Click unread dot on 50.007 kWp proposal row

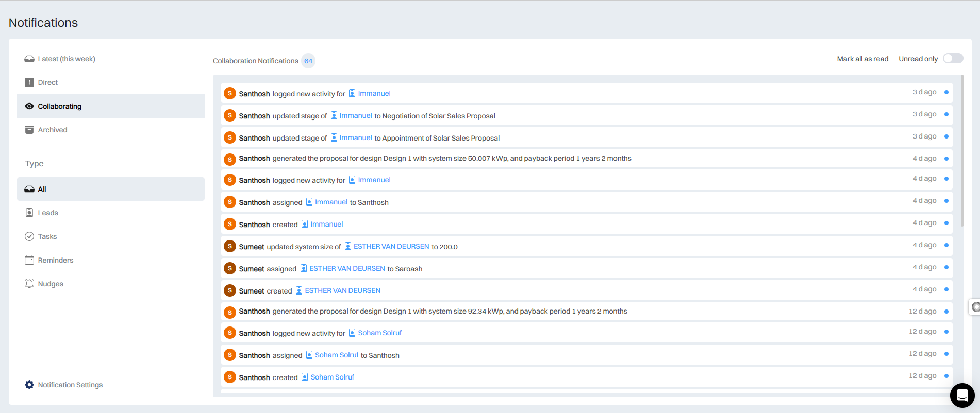(x=946, y=159)
